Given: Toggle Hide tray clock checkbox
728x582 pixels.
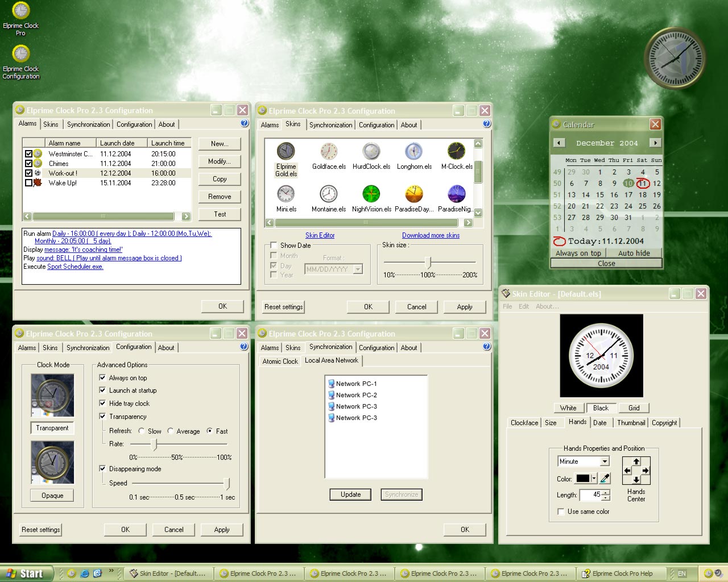Looking at the screenshot, I should pos(102,404).
